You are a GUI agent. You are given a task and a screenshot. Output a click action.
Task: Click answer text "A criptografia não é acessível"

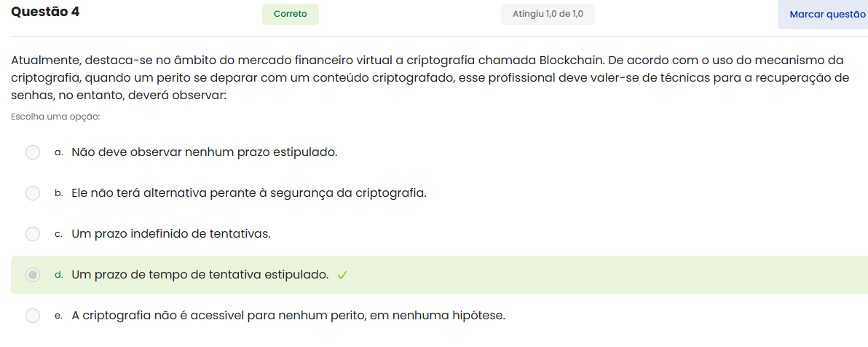point(288,316)
